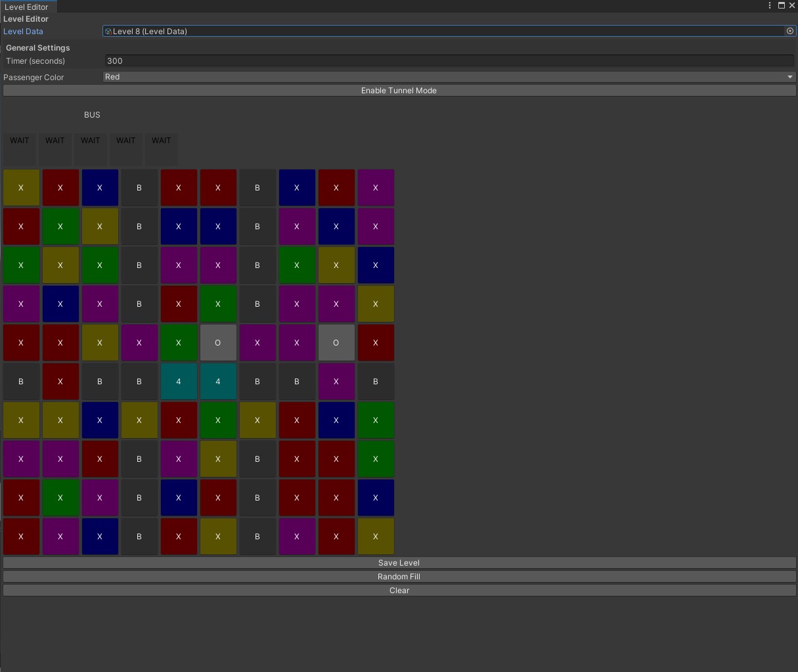Select the green X cell in grid row 8, column 10
Image resolution: width=798 pixels, height=672 pixels.
point(376,459)
